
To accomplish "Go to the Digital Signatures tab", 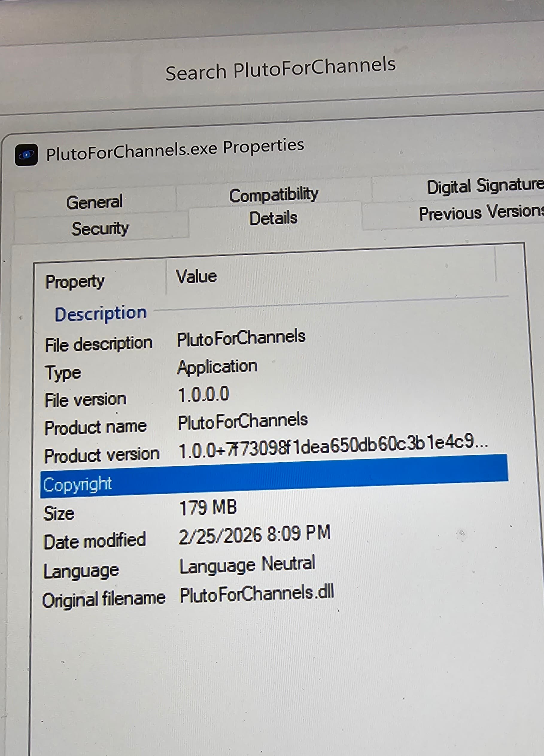I will pos(484,186).
